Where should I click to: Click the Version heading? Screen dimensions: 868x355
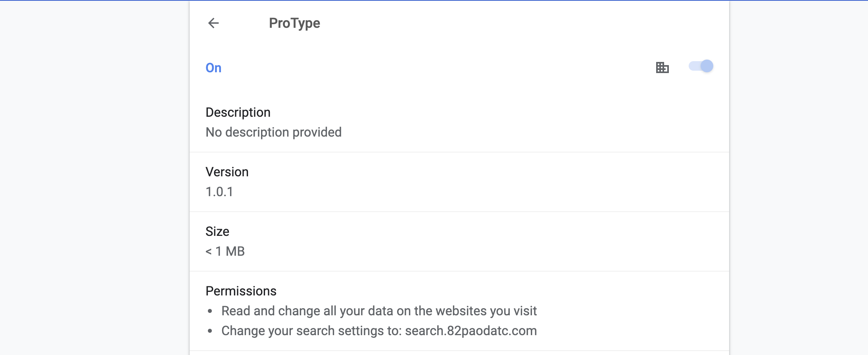[x=227, y=172]
